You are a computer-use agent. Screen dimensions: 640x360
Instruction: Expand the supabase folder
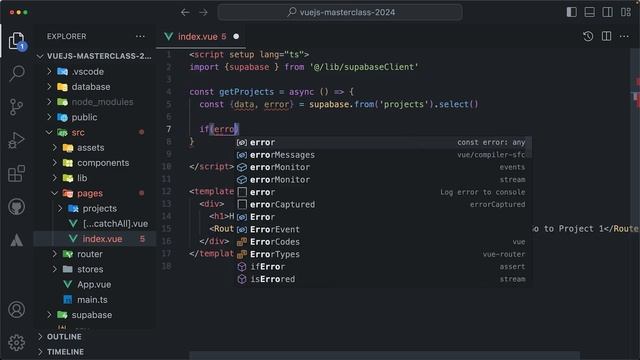95,315
